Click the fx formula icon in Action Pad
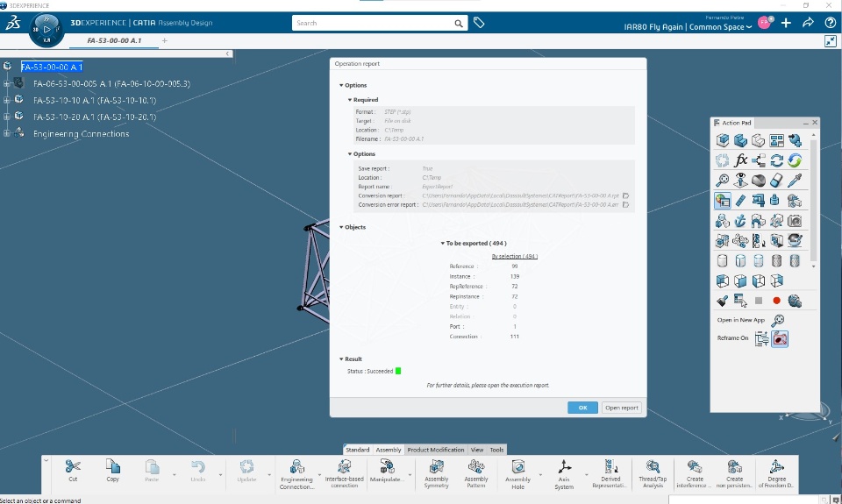842x504 pixels. pyautogui.click(x=740, y=160)
